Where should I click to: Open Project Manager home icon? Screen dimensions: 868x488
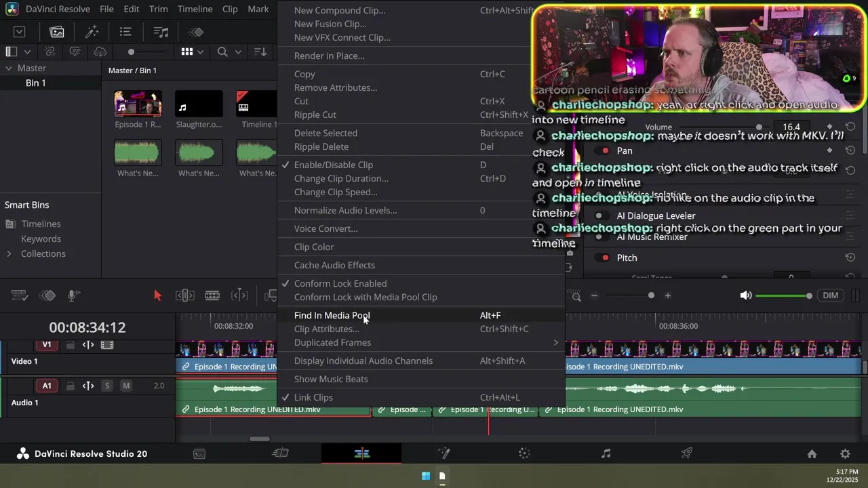click(812, 454)
